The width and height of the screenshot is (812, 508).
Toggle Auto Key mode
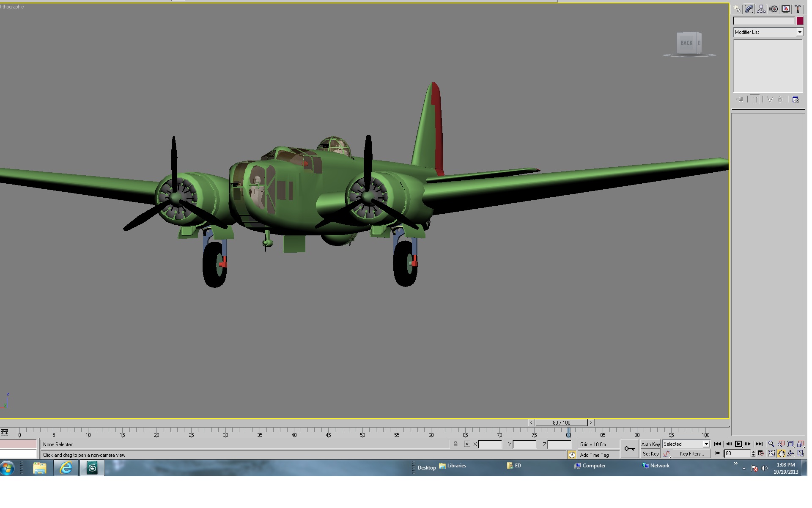[x=650, y=444]
